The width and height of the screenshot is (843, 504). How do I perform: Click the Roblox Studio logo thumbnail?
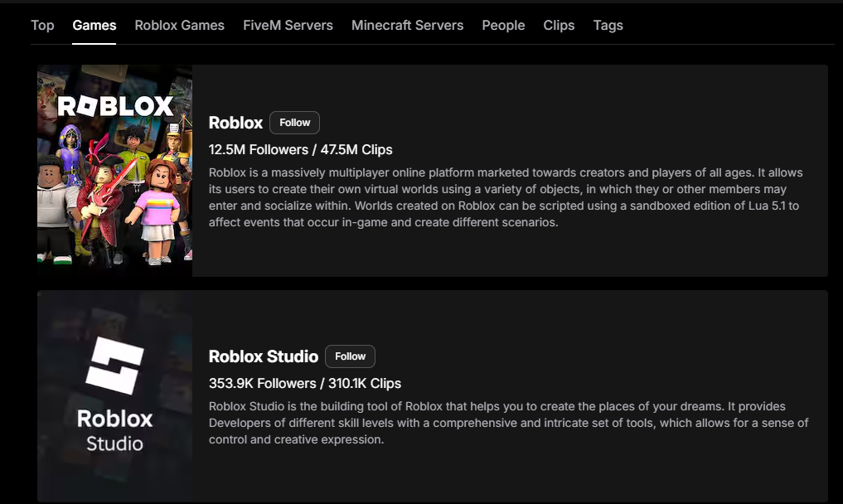tap(114, 396)
